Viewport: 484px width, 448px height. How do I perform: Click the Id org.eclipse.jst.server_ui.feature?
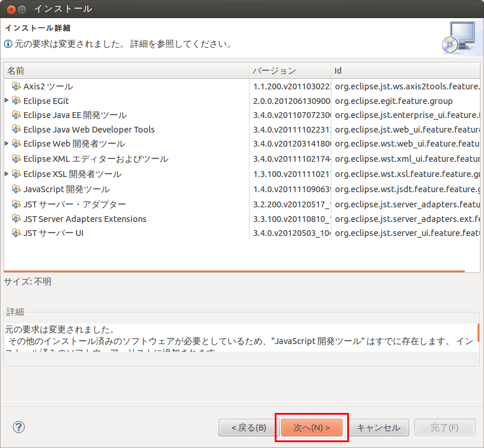click(407, 233)
